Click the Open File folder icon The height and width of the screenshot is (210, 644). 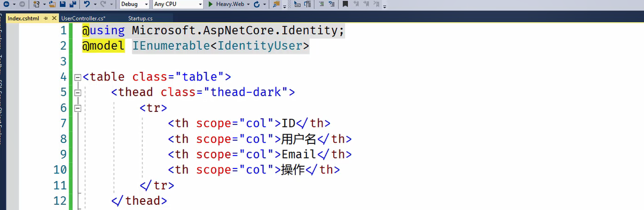point(52,4)
